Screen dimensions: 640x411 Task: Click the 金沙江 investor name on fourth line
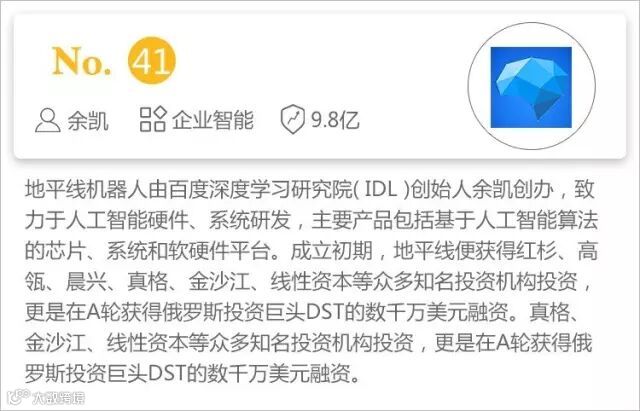click(x=219, y=281)
